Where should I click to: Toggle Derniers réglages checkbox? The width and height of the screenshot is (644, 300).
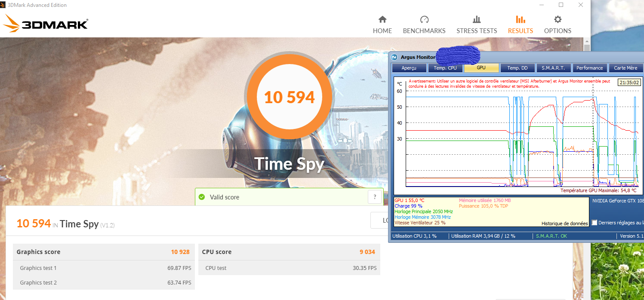(x=595, y=223)
